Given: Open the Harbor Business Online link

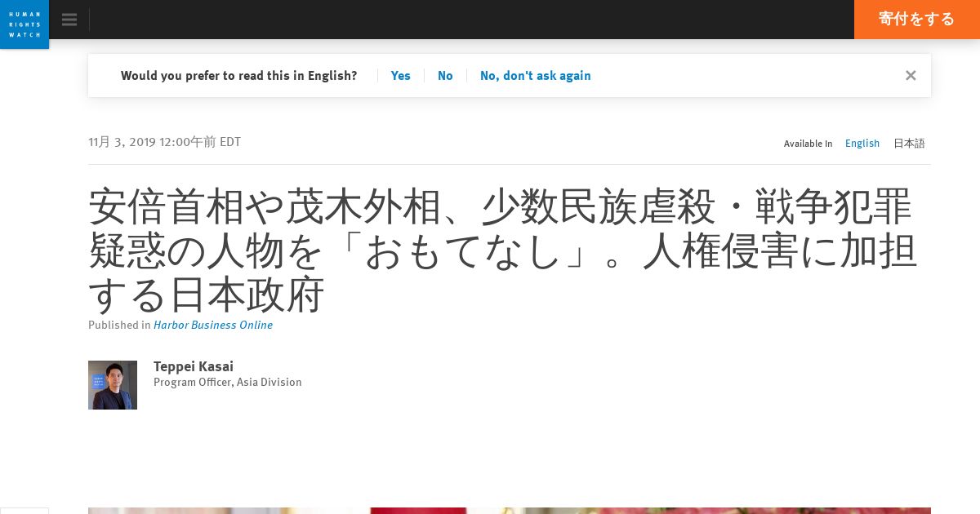Looking at the screenshot, I should pyautogui.click(x=213, y=325).
